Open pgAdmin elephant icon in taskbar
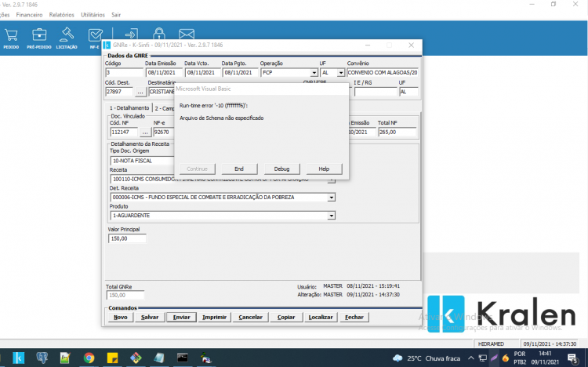The image size is (588, 367). 42,358
